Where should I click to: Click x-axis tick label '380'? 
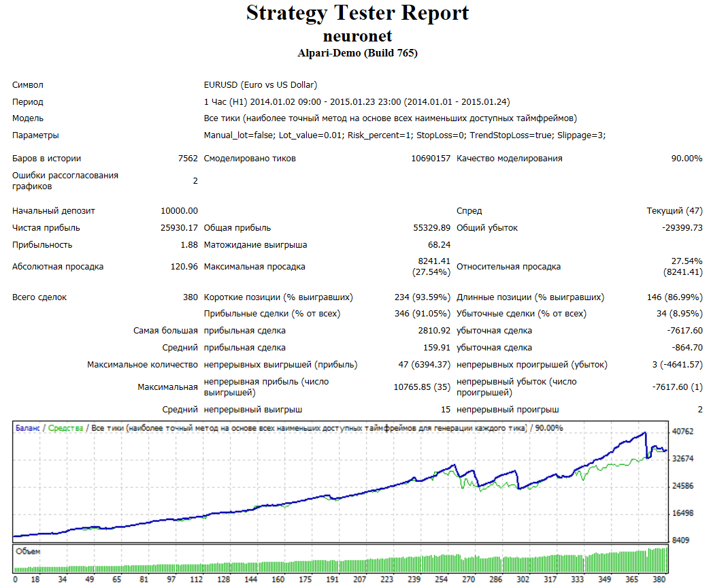click(x=659, y=579)
